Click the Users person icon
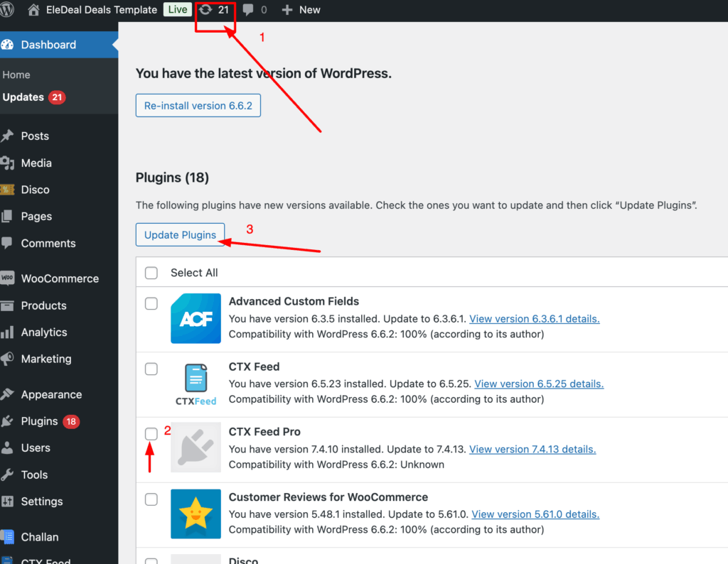Viewport: 728px width, 564px height. 7,448
